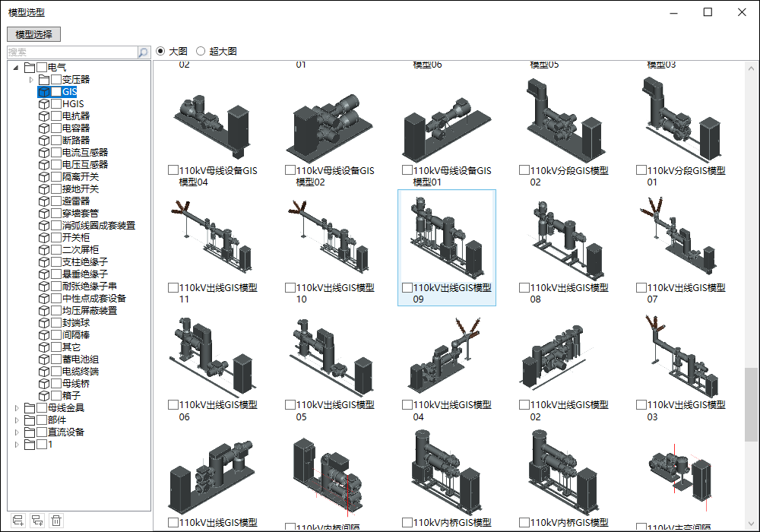Click the 模型选择 button
760x532 pixels.
click(x=33, y=34)
